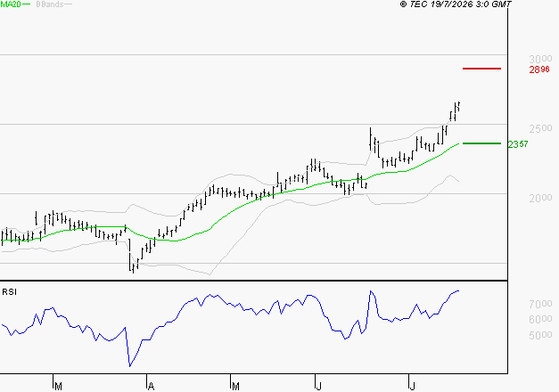Screen dimensions: 559x392
Task: Click the last J month marker
Action: (x=413, y=387)
